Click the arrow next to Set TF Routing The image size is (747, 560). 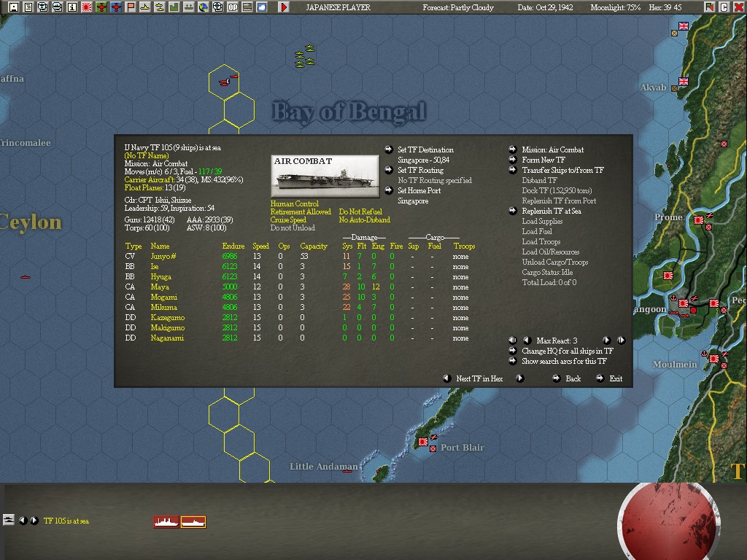(x=389, y=170)
